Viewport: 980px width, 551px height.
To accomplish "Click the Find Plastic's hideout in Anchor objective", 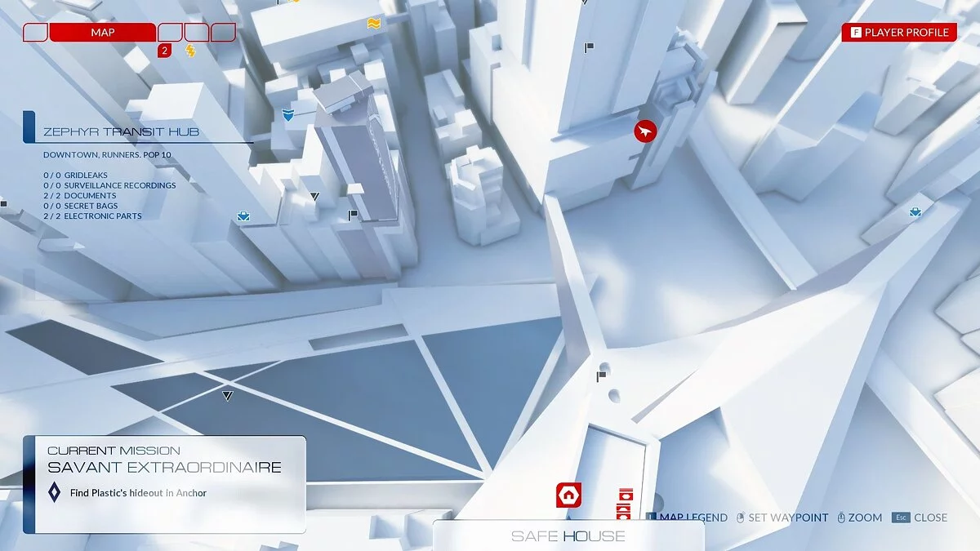I will 138,493.
